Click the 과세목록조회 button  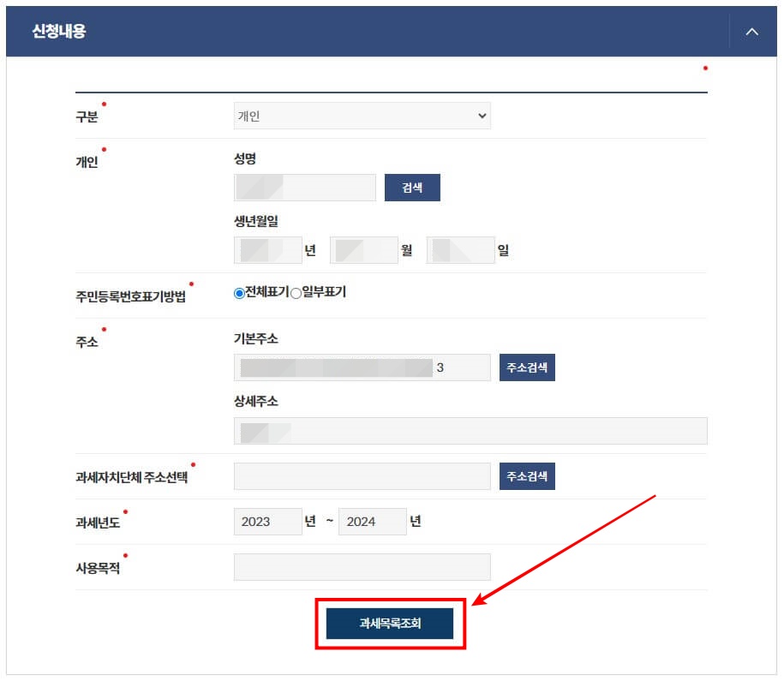(x=390, y=624)
